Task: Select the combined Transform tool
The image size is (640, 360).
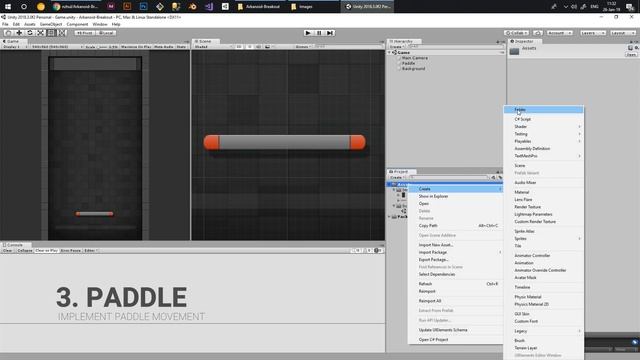Action: [62, 33]
